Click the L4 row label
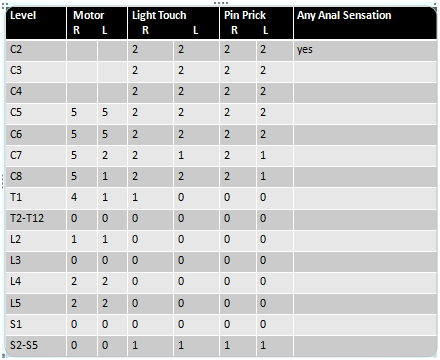440x360 pixels. (x=36, y=282)
